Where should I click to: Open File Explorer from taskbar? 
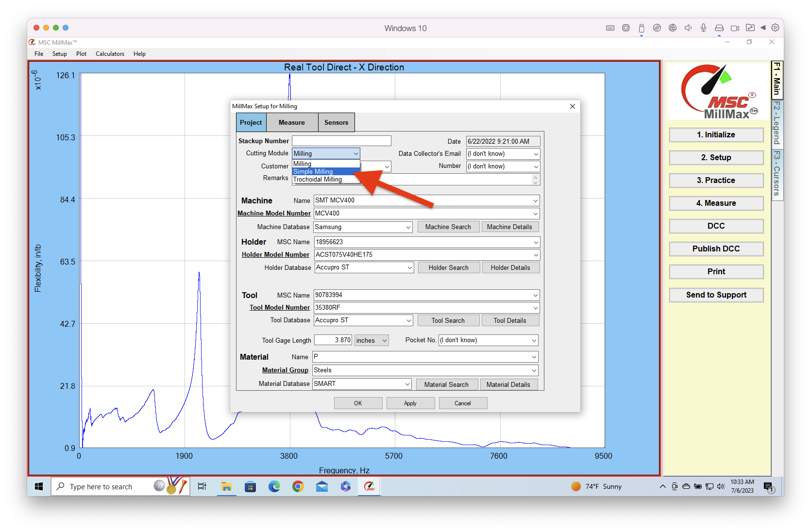[x=226, y=486]
